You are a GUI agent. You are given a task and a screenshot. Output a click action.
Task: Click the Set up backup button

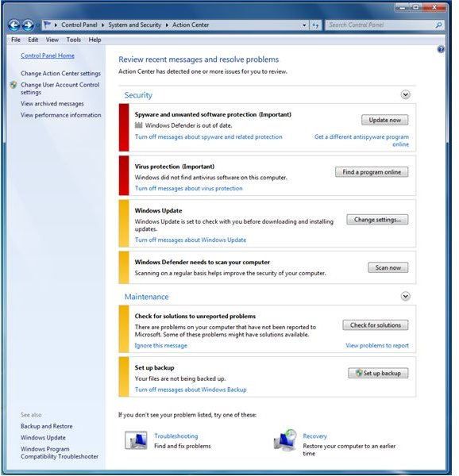[378, 373]
